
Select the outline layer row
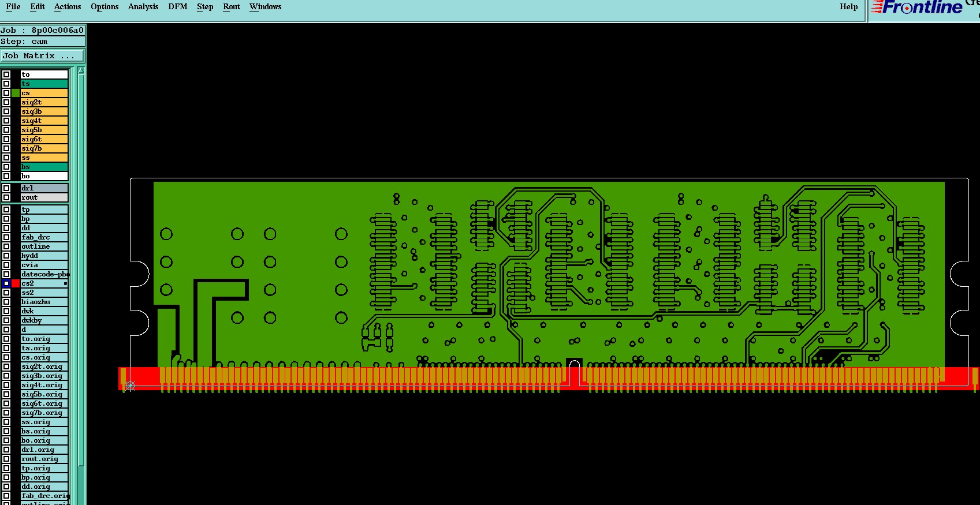44,246
